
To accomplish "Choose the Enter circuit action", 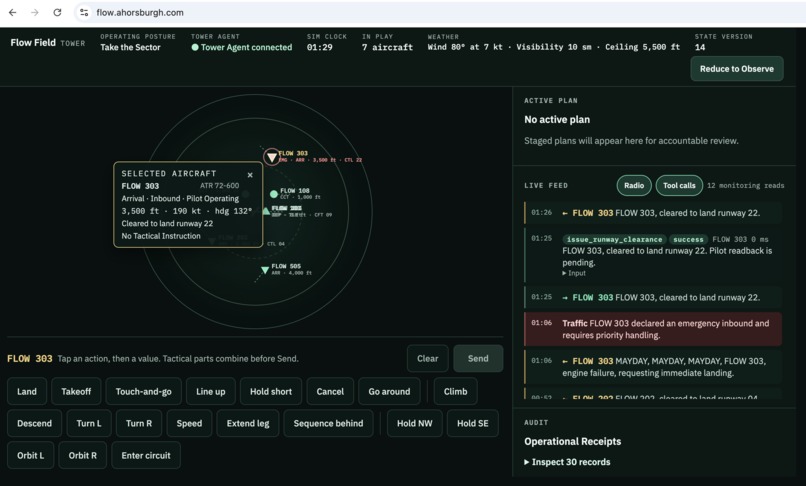I will point(146,455).
